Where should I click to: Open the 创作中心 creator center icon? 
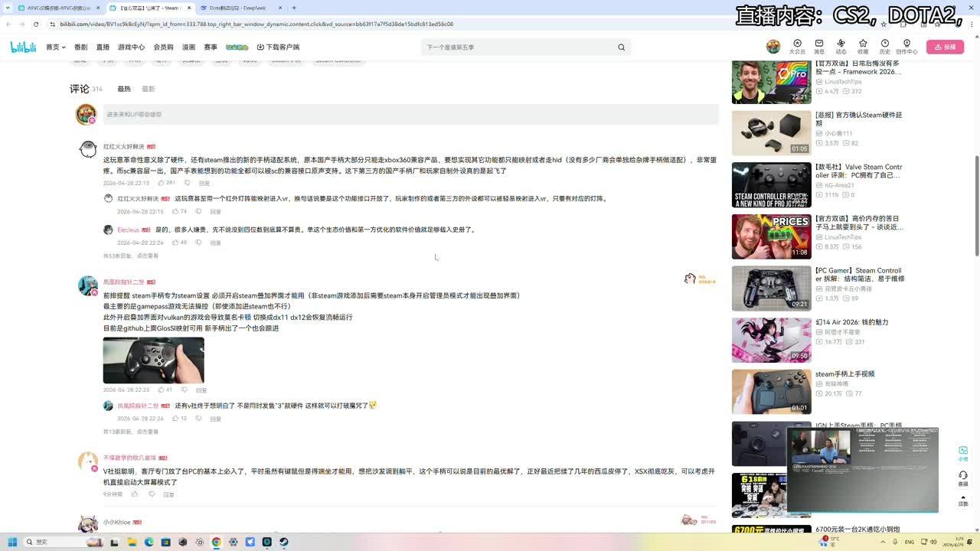[906, 46]
